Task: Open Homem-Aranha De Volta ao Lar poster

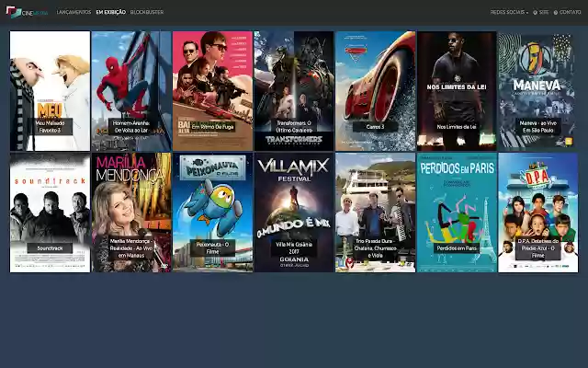Action: coord(131,91)
